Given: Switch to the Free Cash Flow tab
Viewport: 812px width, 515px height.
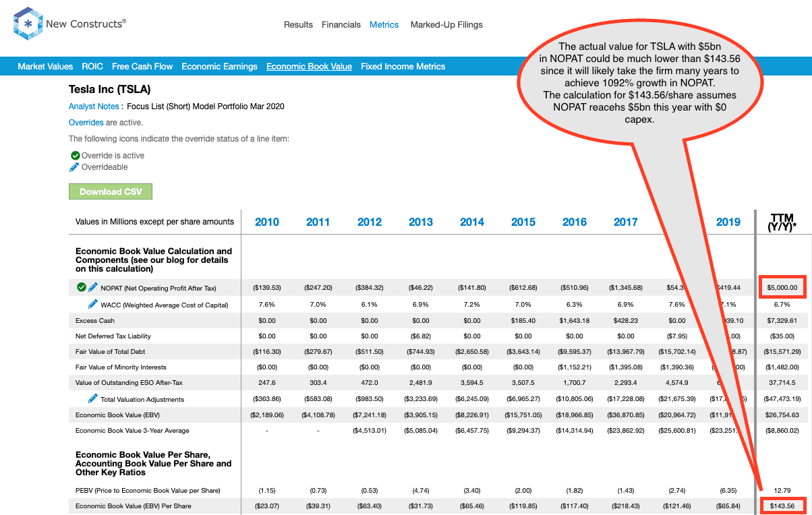Looking at the screenshot, I should pos(142,66).
